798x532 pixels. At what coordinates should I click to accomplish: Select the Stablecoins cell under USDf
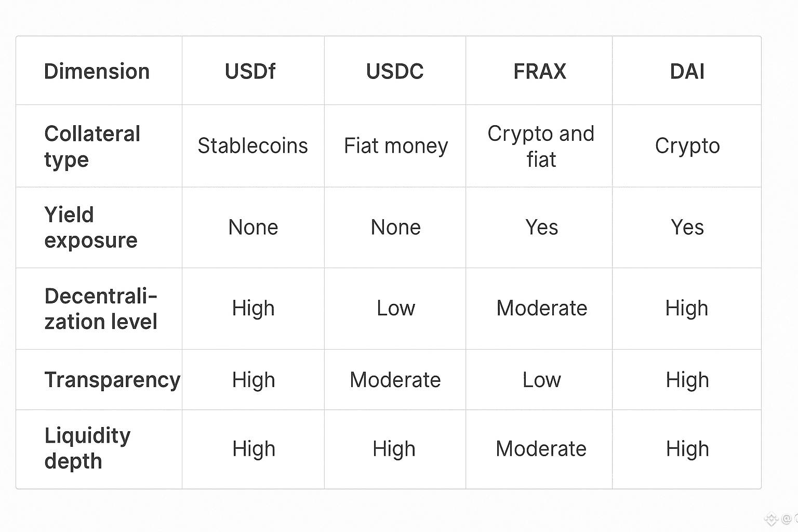coord(252,146)
